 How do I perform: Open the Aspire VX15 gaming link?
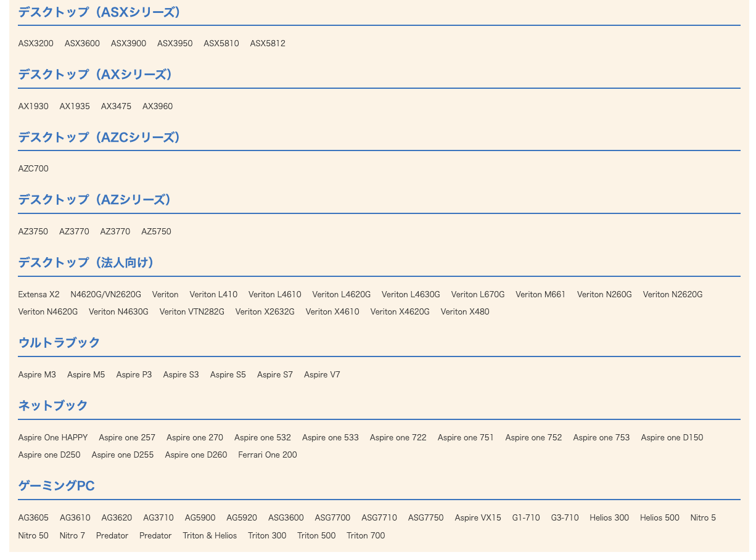[478, 517]
